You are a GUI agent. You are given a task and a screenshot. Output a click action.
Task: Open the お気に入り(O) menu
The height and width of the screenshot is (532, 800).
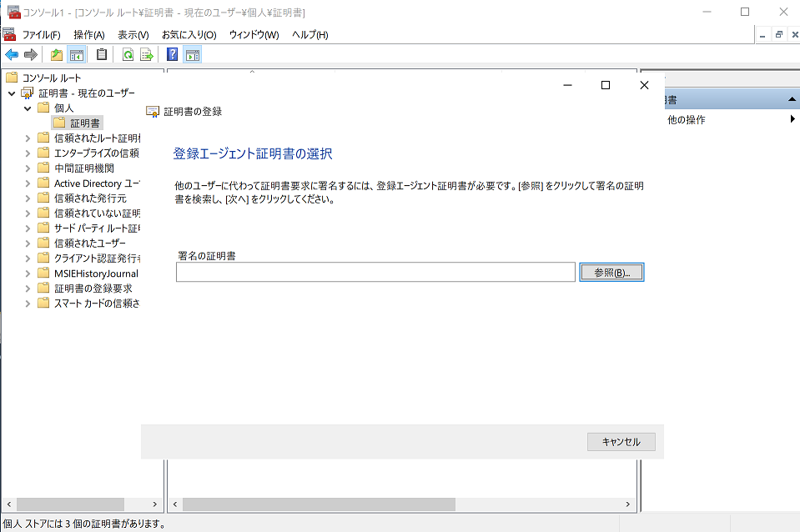point(189,35)
